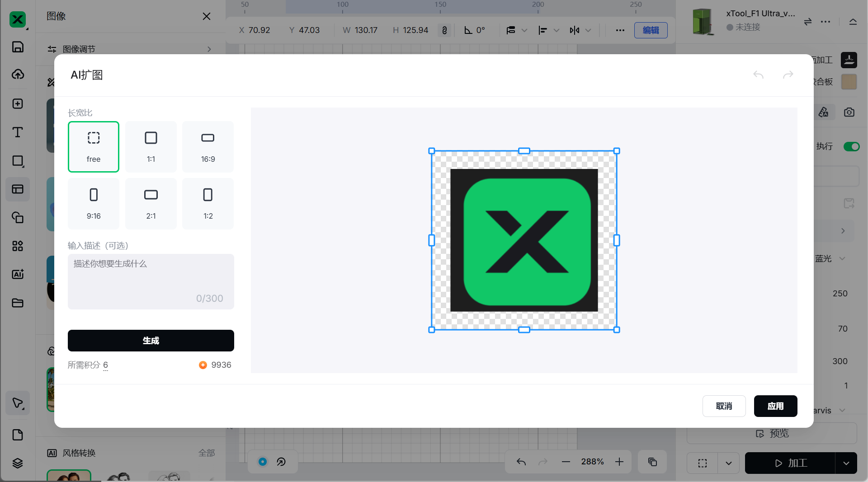The height and width of the screenshot is (482, 868).
Task: Open the folder icon in left sidebar
Action: (x=18, y=303)
